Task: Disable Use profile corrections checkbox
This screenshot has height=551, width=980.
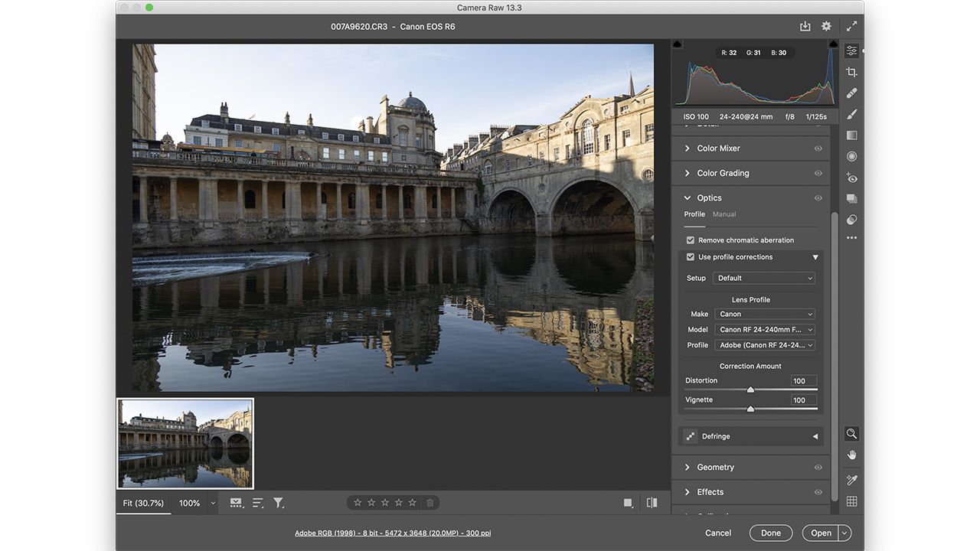Action: coord(690,257)
